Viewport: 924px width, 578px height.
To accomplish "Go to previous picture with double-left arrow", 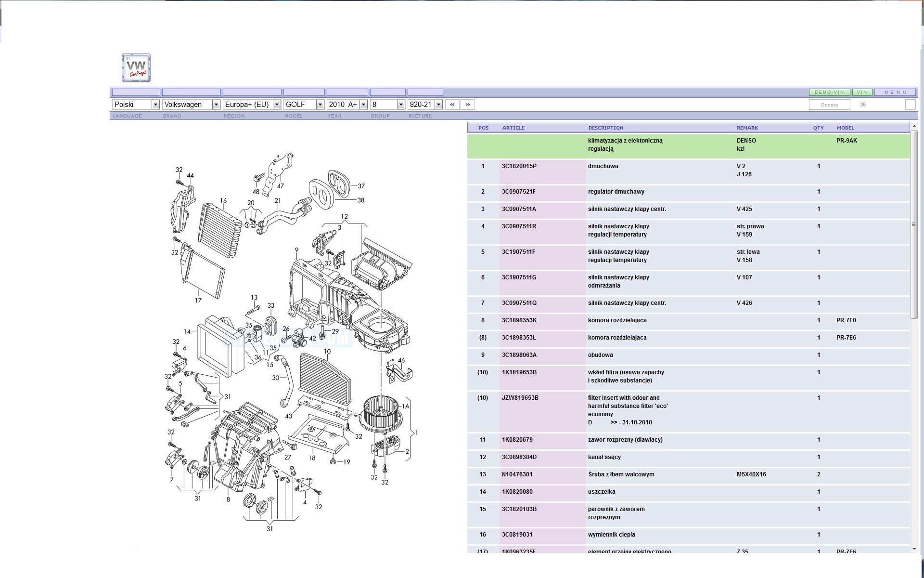I will coord(452,105).
